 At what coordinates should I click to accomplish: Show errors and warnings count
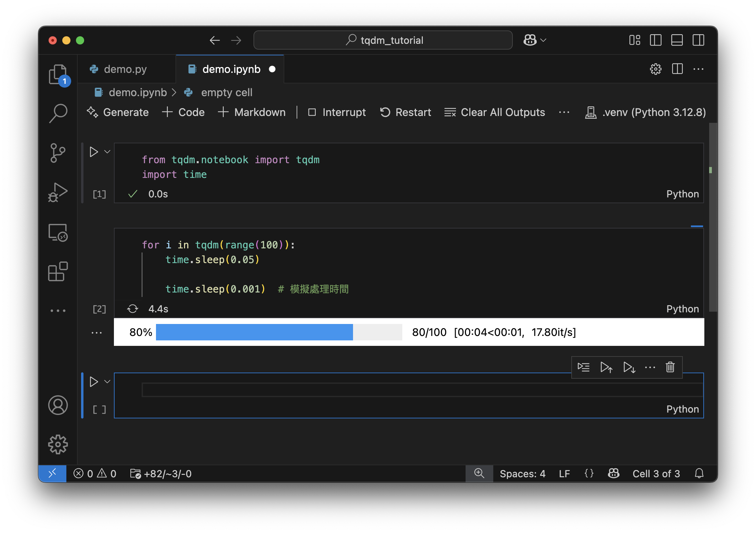95,473
